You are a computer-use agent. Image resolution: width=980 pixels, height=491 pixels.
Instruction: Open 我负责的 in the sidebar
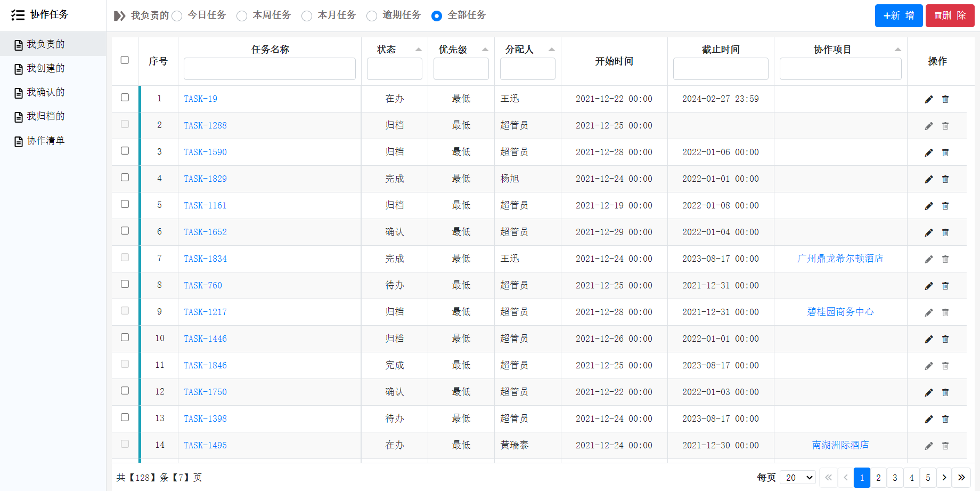point(53,44)
